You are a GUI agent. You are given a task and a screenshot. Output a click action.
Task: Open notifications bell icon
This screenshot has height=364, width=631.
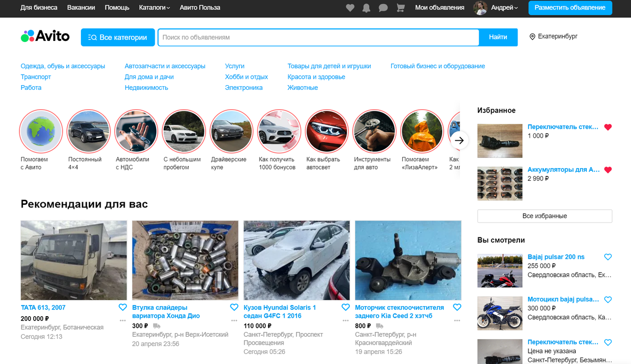coord(366,8)
